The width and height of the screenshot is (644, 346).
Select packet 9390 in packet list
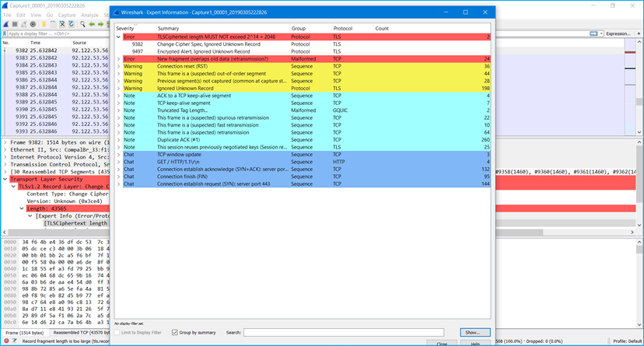(x=56, y=110)
